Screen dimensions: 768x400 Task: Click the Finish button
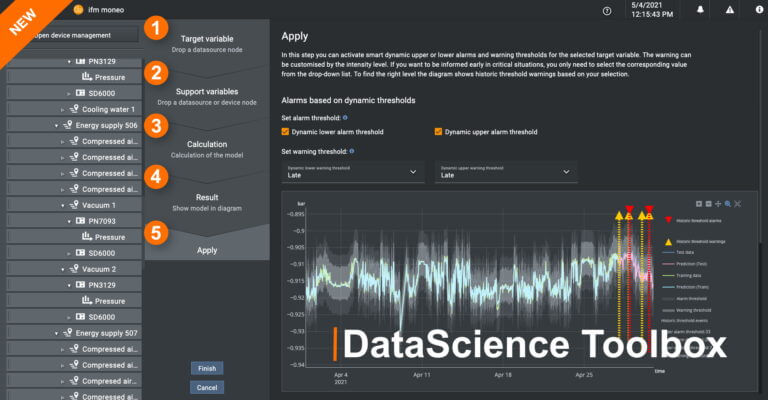[207, 368]
